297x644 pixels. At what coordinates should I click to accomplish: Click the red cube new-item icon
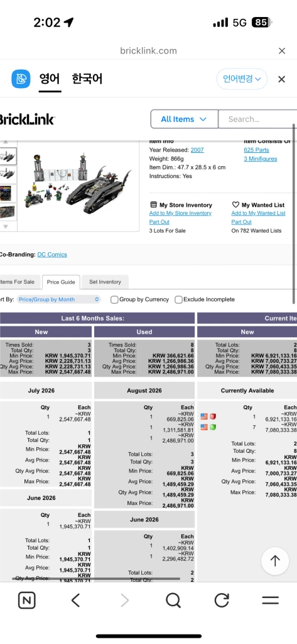(x=213, y=416)
